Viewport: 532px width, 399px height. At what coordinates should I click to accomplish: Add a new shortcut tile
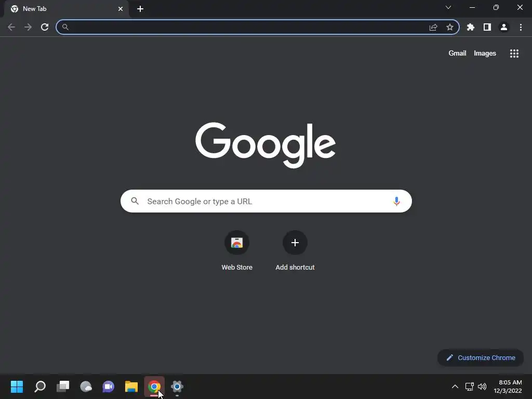pyautogui.click(x=295, y=251)
